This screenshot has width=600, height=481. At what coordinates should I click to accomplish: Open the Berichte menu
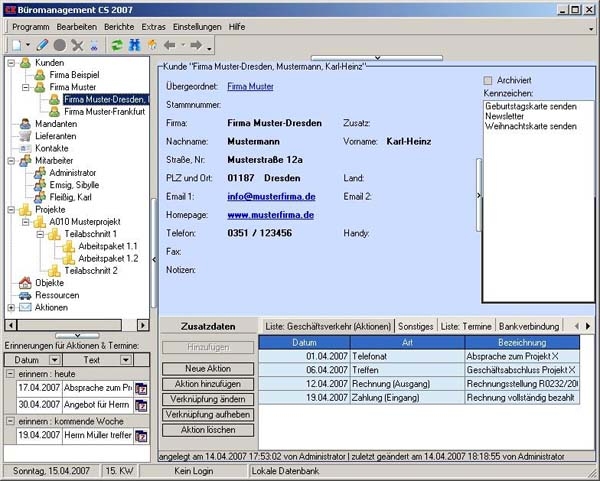click(x=117, y=27)
